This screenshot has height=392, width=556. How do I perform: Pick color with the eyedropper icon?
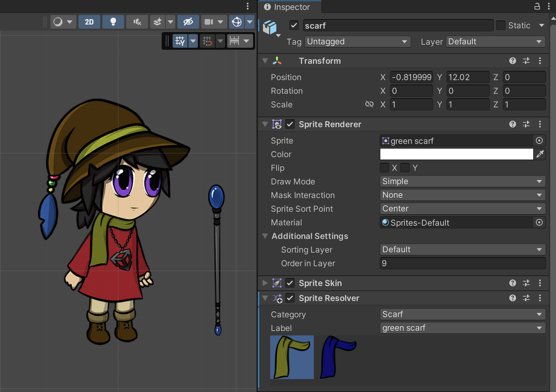(x=540, y=154)
